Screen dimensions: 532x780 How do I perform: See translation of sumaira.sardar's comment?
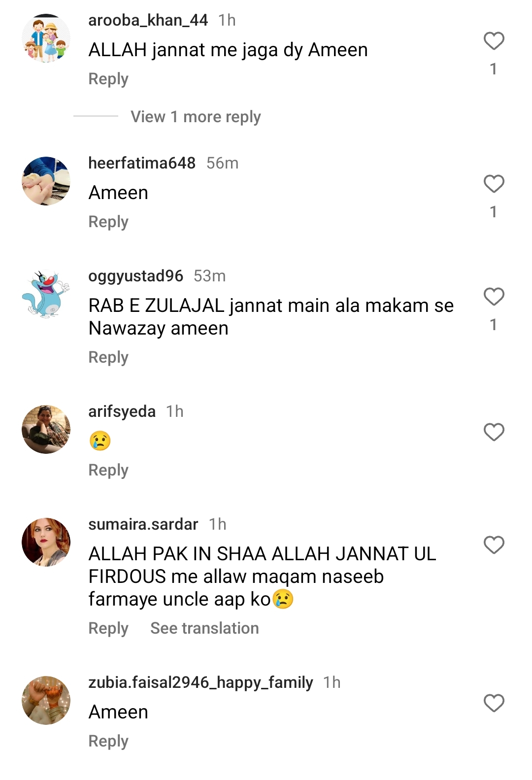pos(204,628)
